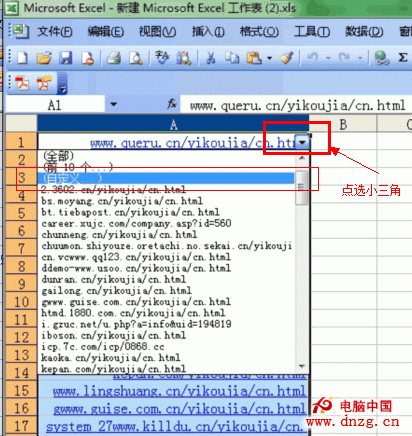This screenshot has height=436, width=412.
Task: Select row 15 header
Action: [21, 390]
